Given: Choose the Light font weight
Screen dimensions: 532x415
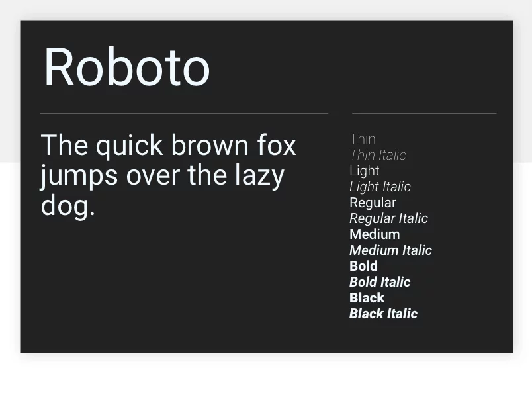Looking at the screenshot, I should click(x=365, y=171).
